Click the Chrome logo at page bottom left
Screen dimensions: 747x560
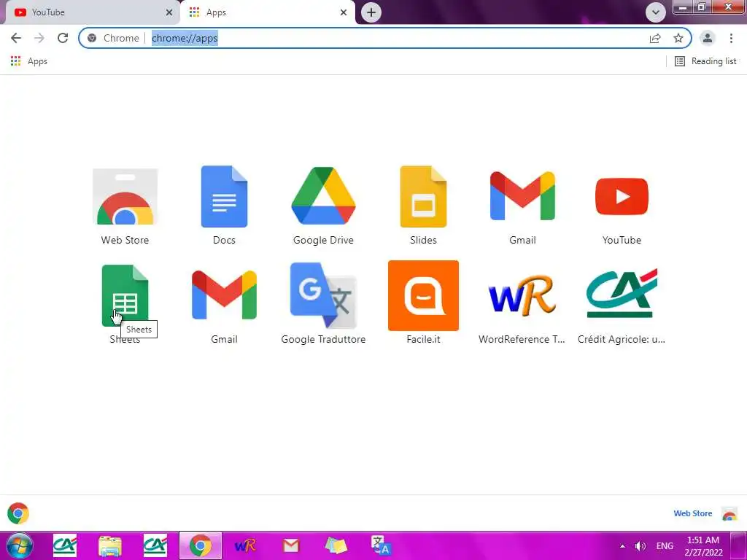18,513
